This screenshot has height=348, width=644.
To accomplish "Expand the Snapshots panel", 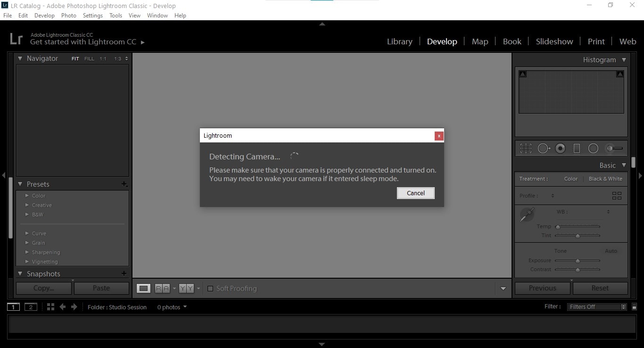I will [20, 273].
